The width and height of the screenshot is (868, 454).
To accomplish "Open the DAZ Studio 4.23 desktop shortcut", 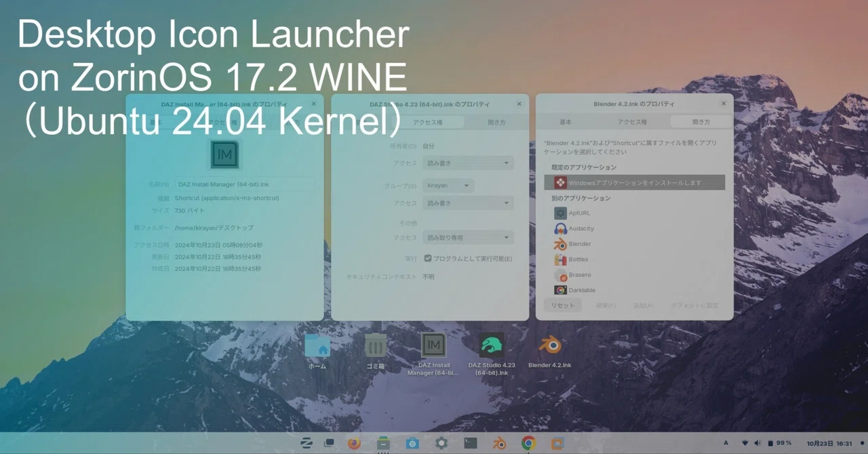I will [492, 353].
